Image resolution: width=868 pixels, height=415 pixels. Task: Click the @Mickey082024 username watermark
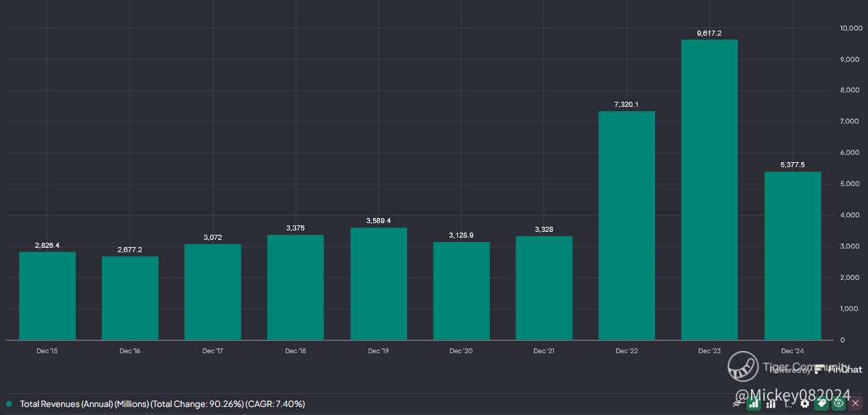(x=792, y=396)
